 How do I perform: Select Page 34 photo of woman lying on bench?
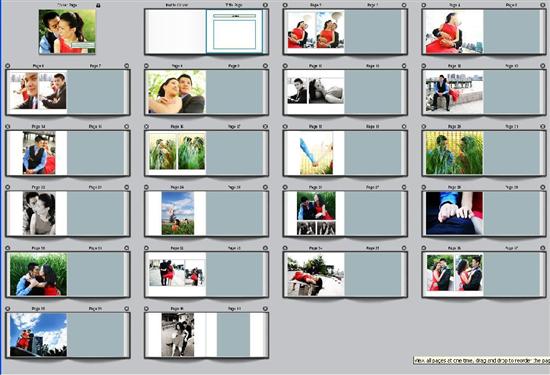point(315,274)
